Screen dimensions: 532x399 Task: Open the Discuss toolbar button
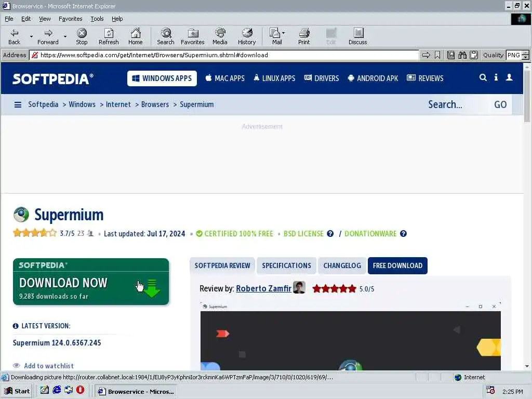[x=357, y=37]
